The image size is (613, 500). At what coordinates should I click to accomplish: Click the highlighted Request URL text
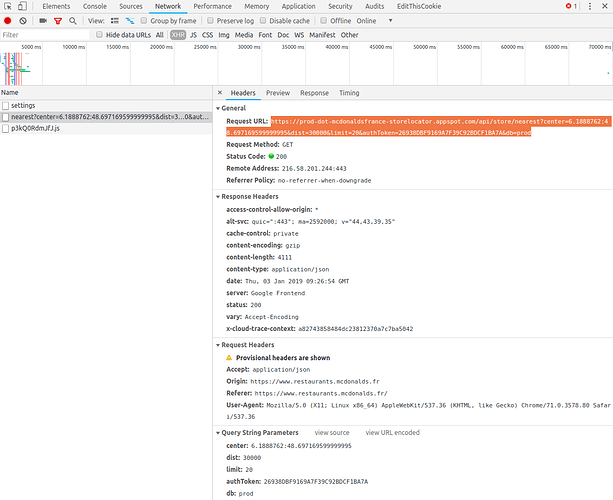click(418, 127)
